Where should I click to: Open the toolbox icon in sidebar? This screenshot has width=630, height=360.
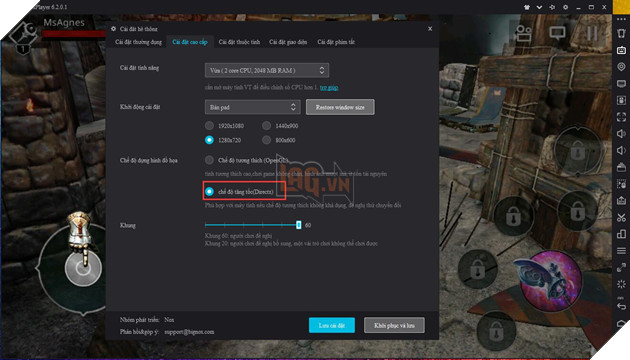[621, 167]
